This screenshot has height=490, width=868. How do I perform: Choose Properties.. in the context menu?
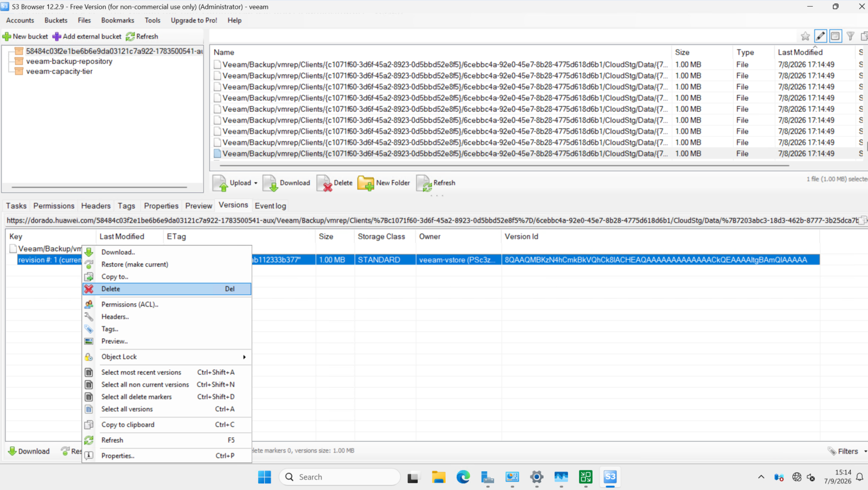point(167,456)
